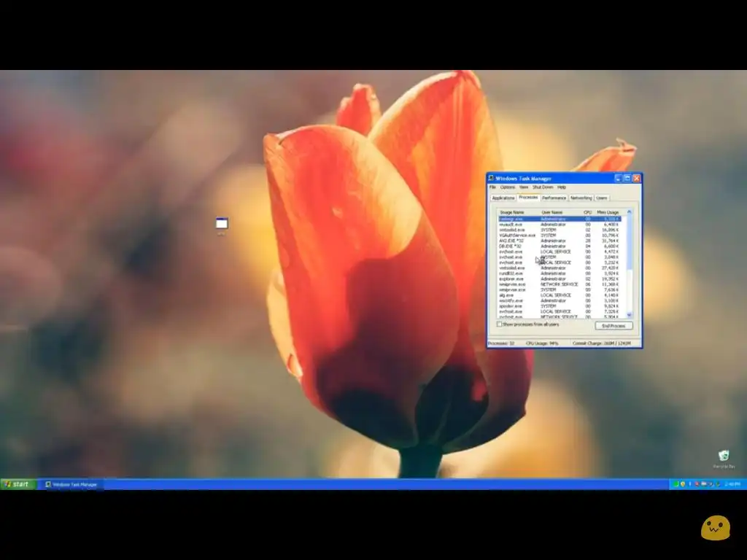The width and height of the screenshot is (747, 560).
Task: Select svchost.exe running as SYSTEM
Action: (560, 257)
